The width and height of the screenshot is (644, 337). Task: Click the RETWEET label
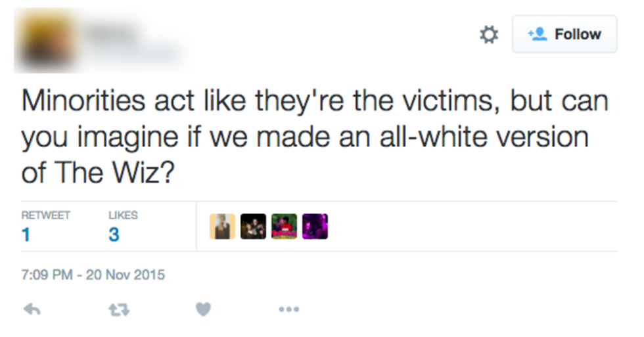point(46,215)
